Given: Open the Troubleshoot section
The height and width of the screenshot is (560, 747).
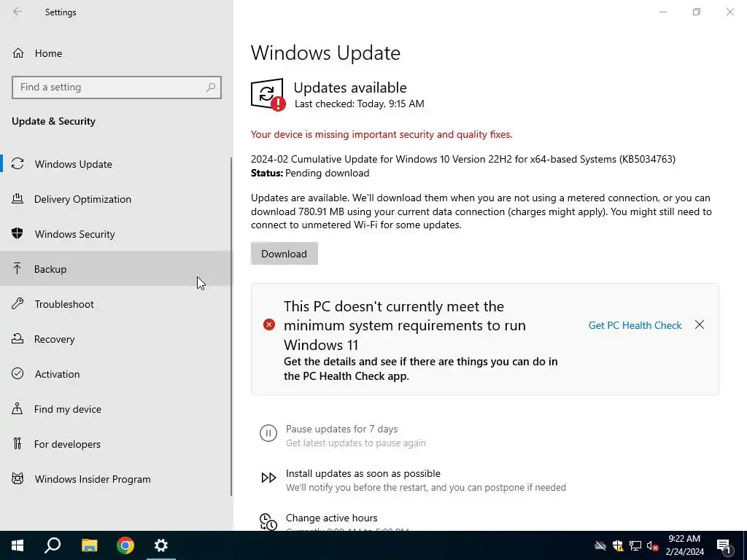Looking at the screenshot, I should pyautogui.click(x=116, y=304).
